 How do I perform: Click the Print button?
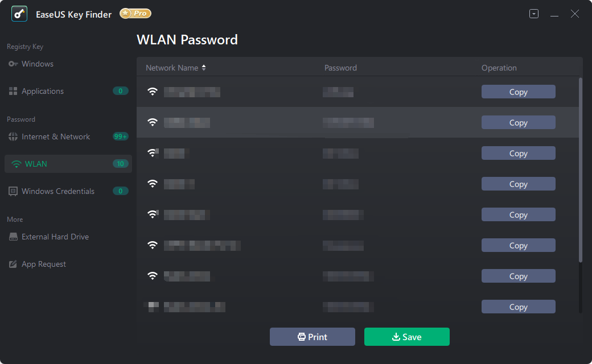[313, 337]
